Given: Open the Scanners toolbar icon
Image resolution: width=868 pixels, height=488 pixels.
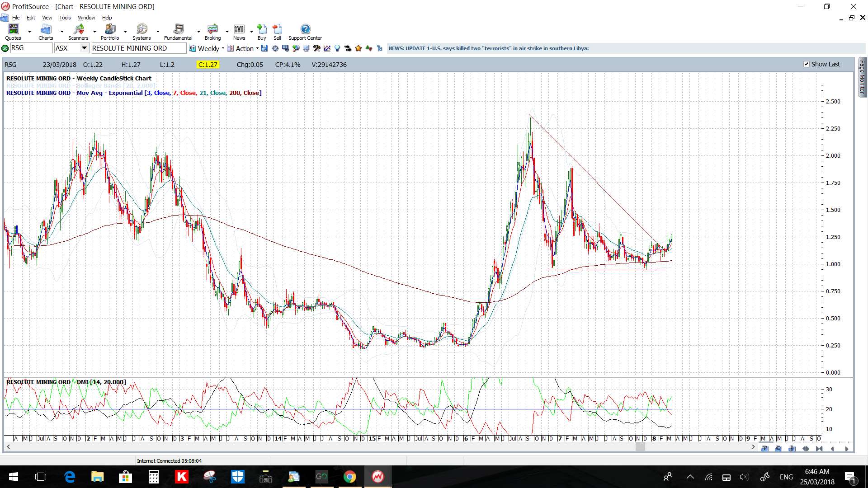Looking at the screenshot, I should tap(78, 32).
